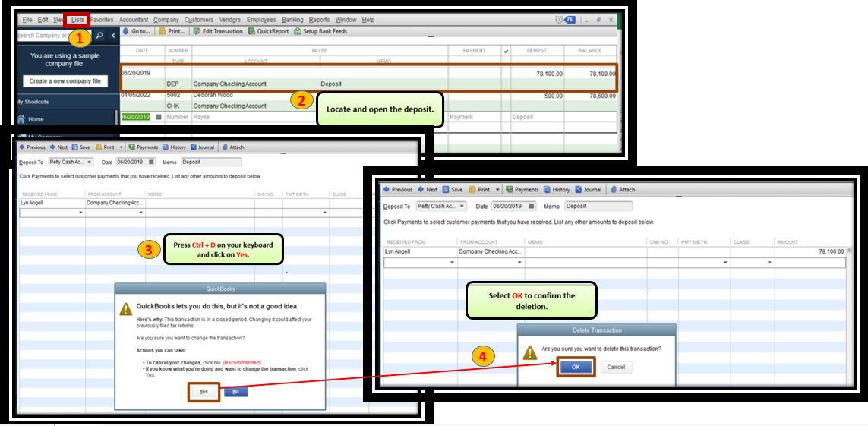Click Create a new company file button
Viewport: 868px width, 426px height.
65,80
